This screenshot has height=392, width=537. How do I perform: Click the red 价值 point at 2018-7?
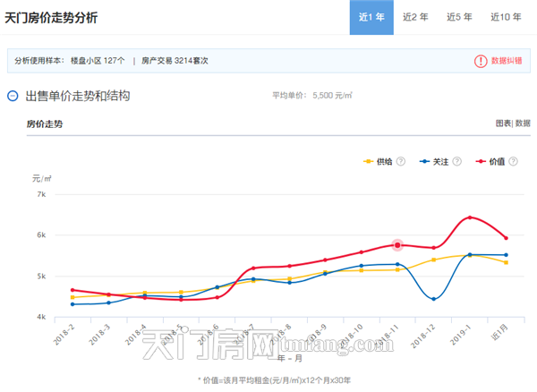click(253, 268)
